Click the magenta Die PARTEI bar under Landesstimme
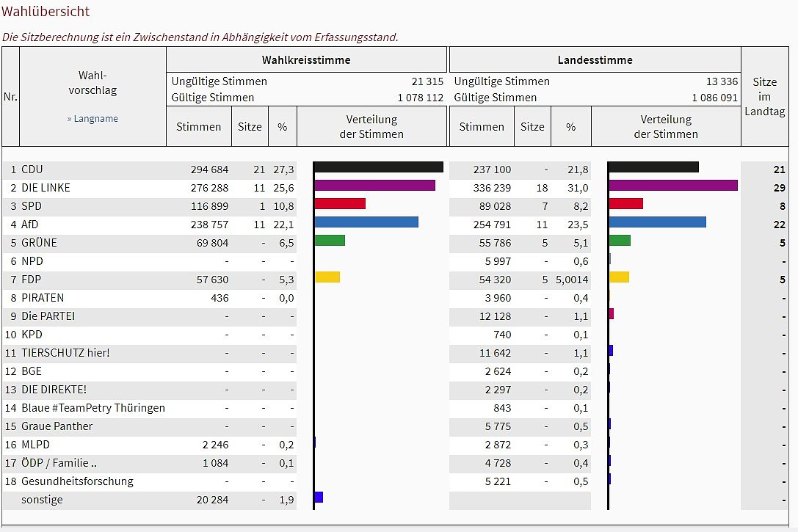This screenshot has width=798, height=532. 611,314
